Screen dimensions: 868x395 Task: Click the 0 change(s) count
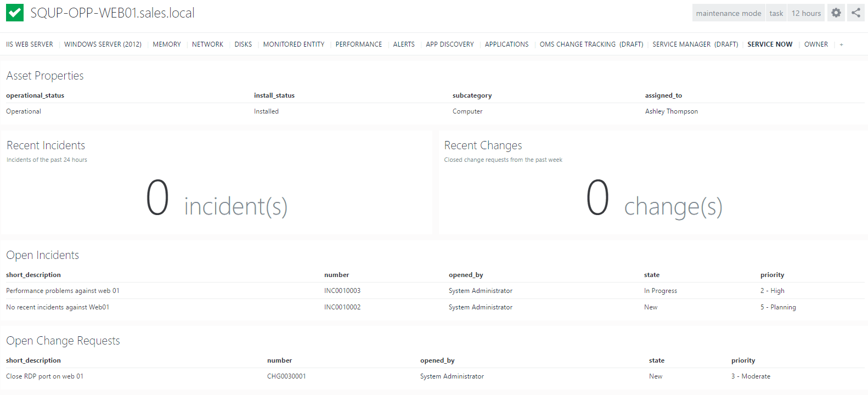coord(654,199)
